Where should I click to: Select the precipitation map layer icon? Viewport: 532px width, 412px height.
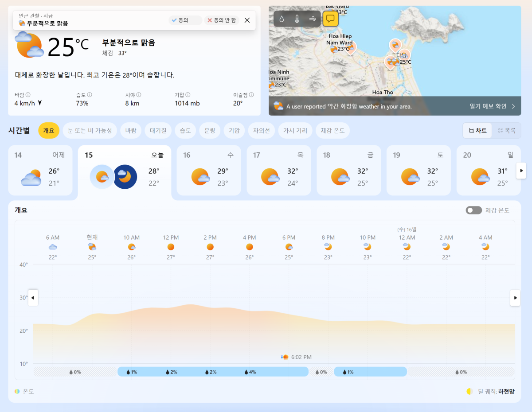point(282,19)
